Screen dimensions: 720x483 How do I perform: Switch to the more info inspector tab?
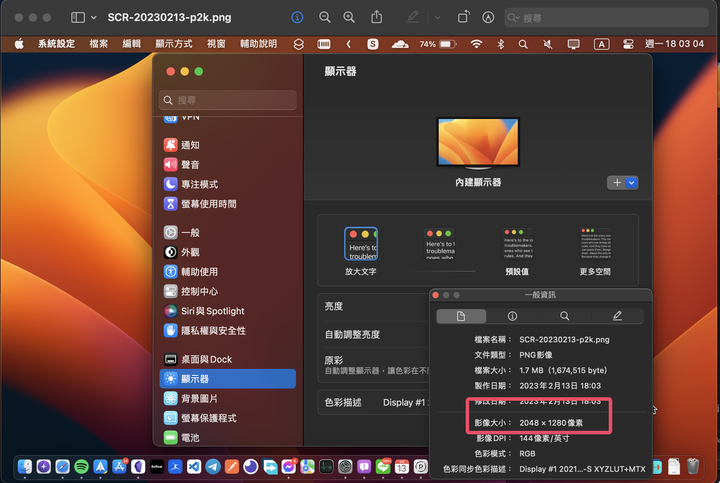[512, 316]
